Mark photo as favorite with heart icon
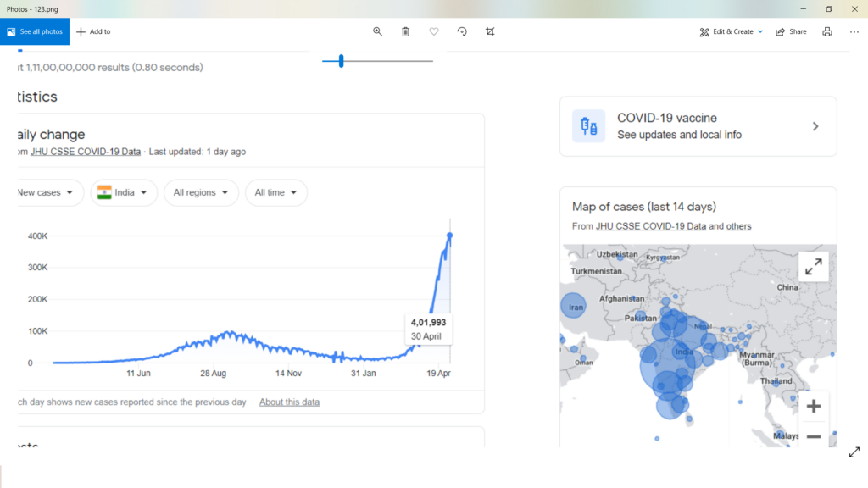 434,31
